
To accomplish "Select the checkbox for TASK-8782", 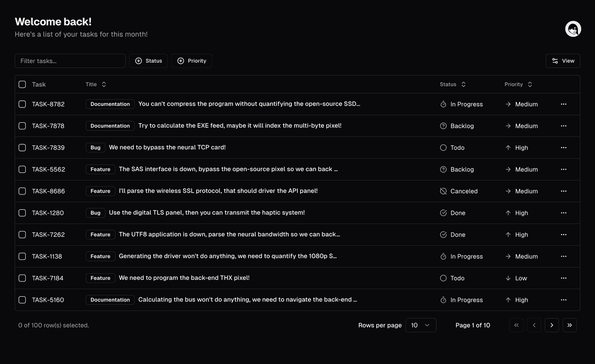I will click(22, 104).
